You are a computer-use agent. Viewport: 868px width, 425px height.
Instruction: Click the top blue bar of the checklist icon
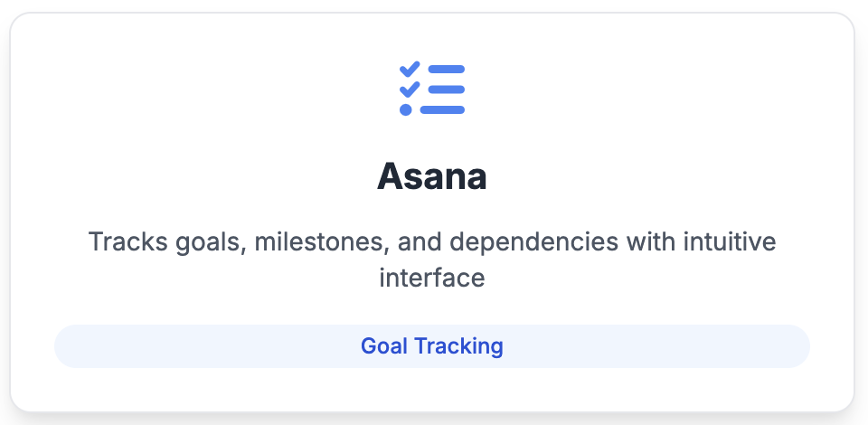pyautogui.click(x=447, y=69)
